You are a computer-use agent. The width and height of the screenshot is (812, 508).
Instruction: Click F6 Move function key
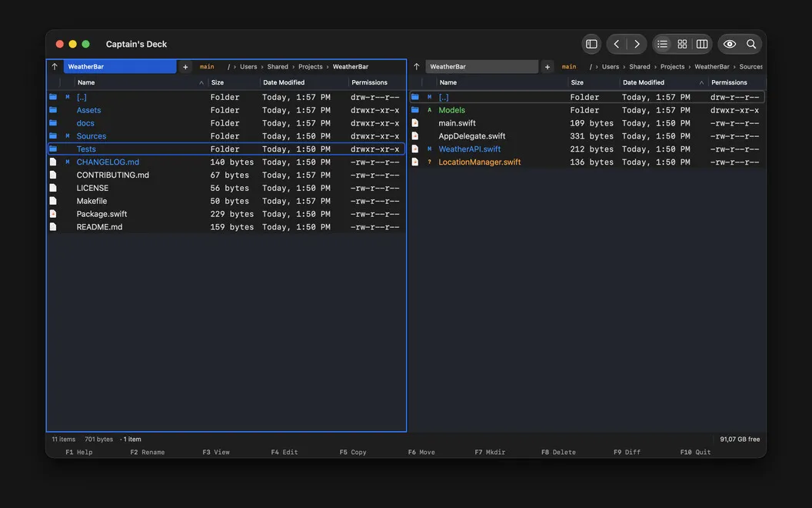(421, 452)
